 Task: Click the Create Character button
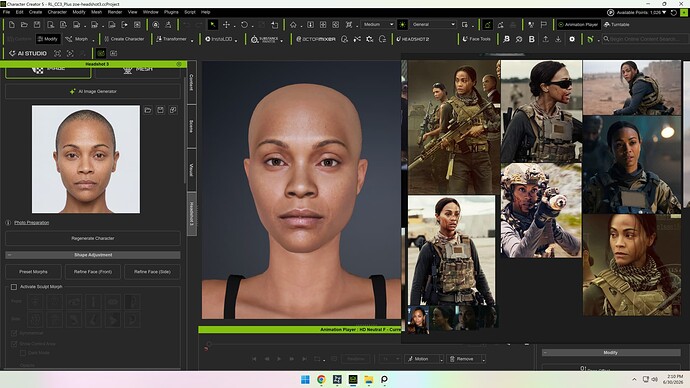click(124, 39)
